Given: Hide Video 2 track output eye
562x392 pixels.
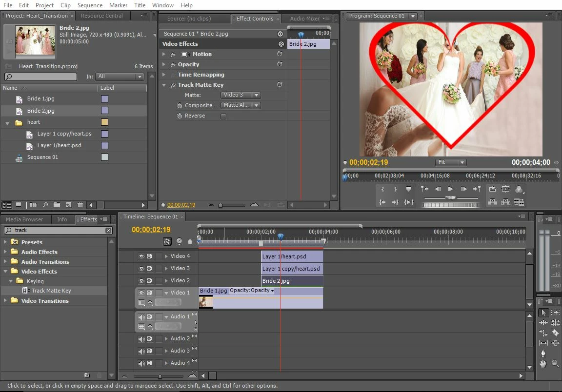Looking at the screenshot, I should [x=141, y=280].
